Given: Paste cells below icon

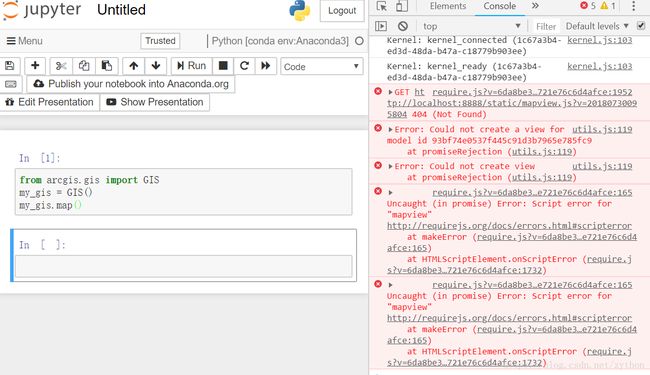Looking at the screenshot, I should [107, 66].
